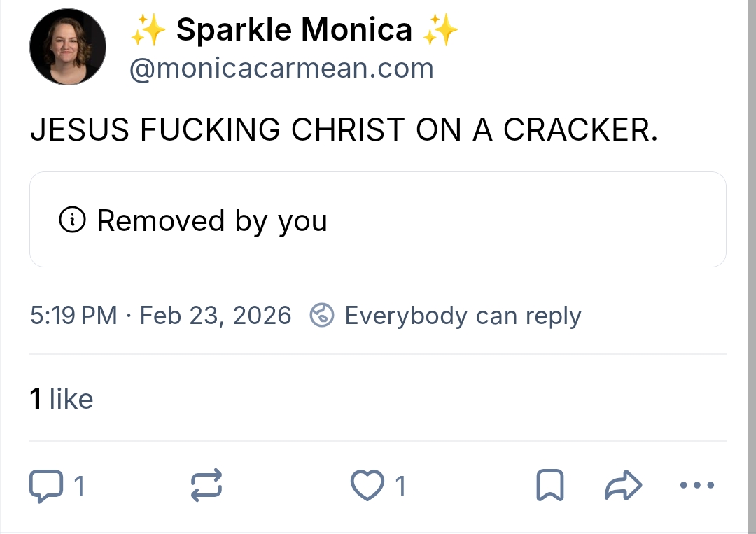The height and width of the screenshot is (534, 756).
Task: Click the Everybody can reply label
Action: pyautogui.click(x=463, y=316)
